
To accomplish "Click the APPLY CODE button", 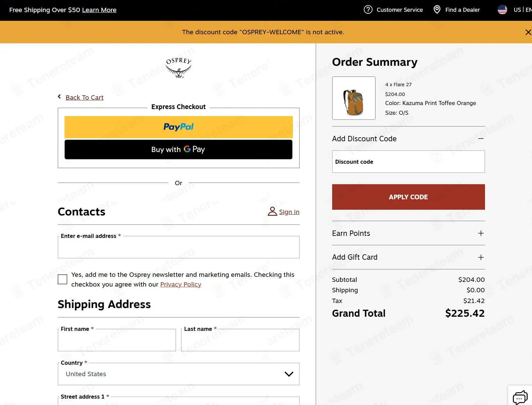I will 408,197.
